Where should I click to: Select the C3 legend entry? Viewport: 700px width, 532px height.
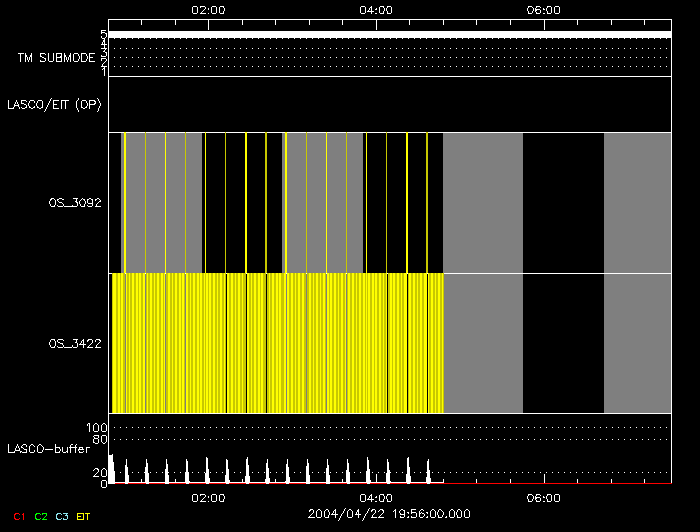pyautogui.click(x=62, y=516)
